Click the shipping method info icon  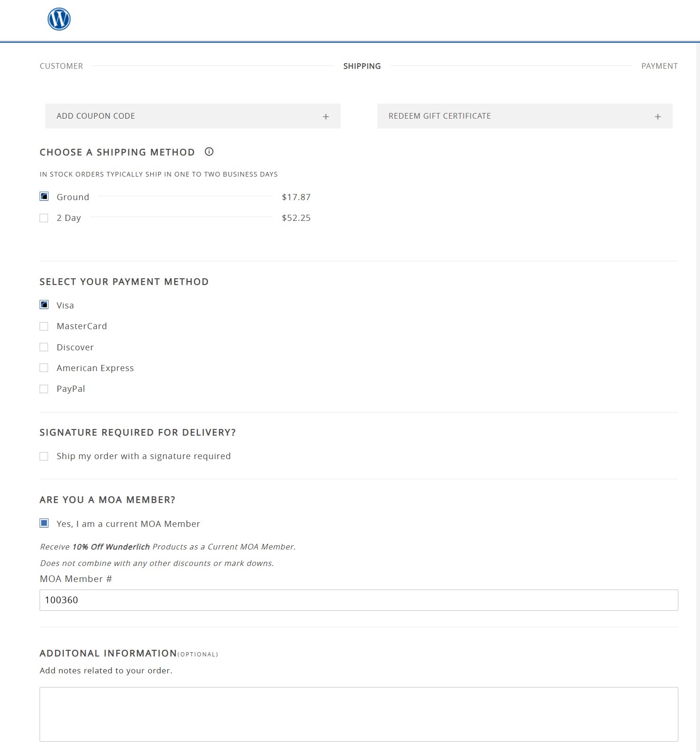pos(209,152)
